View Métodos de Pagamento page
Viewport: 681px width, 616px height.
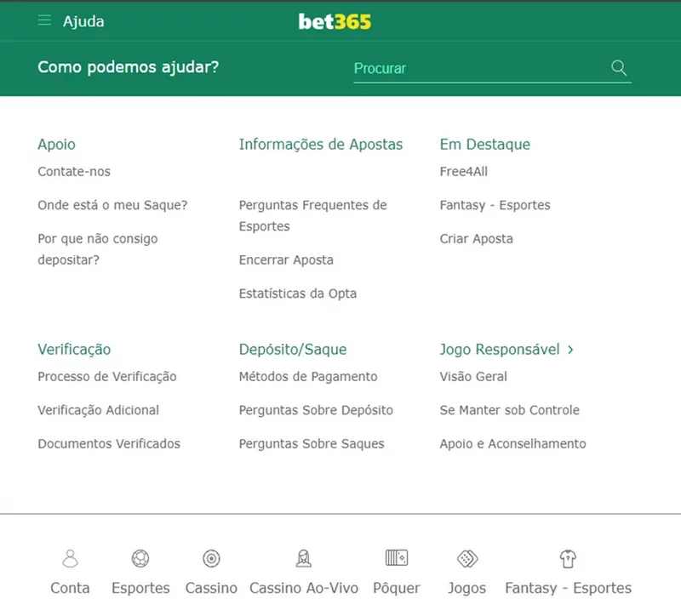pyautogui.click(x=308, y=377)
